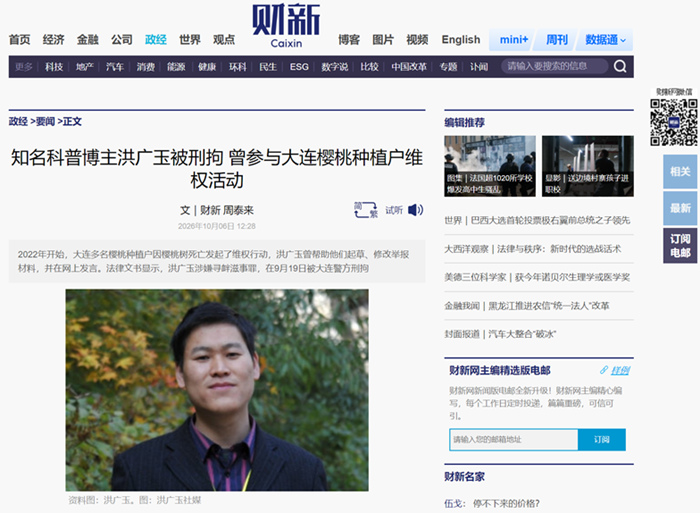
Task: Open 美德三位科学家 Nobel article
Action: (x=537, y=277)
